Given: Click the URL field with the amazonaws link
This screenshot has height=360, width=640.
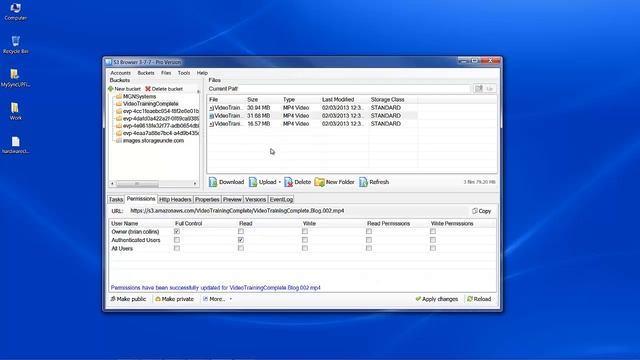Looking at the screenshot, I should pos(299,211).
